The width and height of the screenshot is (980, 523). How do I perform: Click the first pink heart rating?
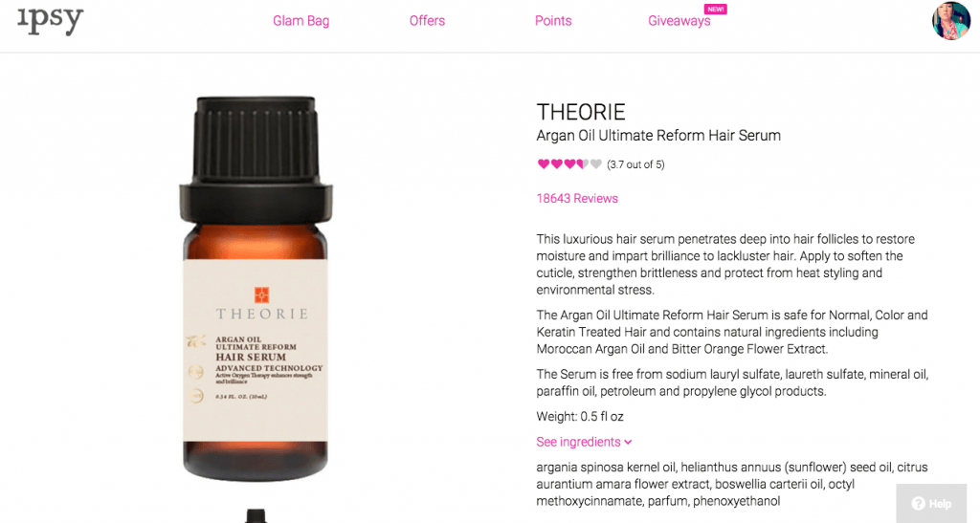point(544,164)
